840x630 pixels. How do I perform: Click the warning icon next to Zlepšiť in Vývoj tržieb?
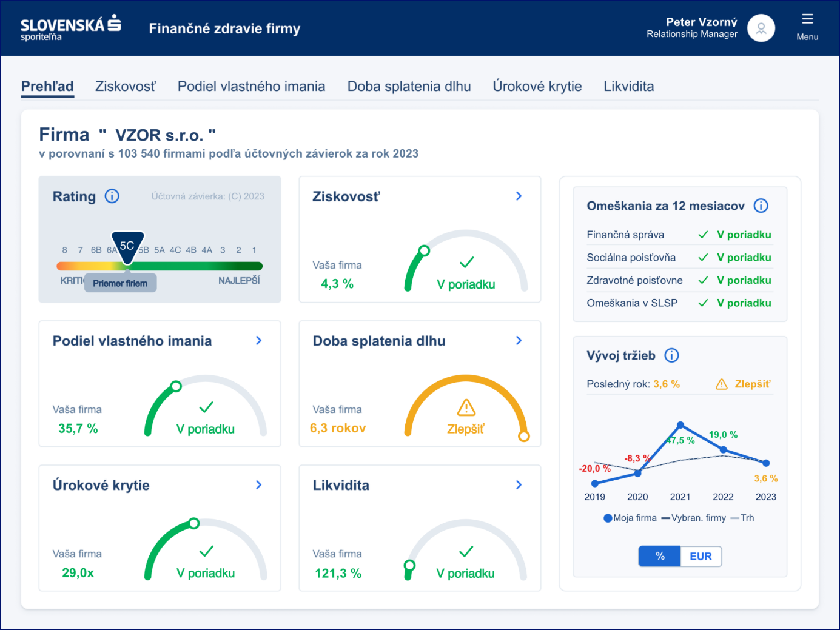(721, 384)
